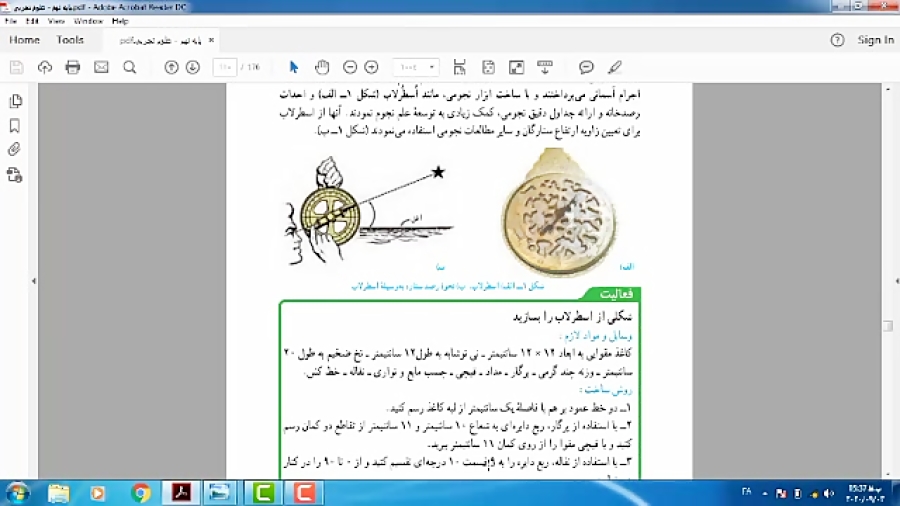Click the vertical scrollbar thumb
The height and width of the screenshot is (506, 900).
point(888,325)
